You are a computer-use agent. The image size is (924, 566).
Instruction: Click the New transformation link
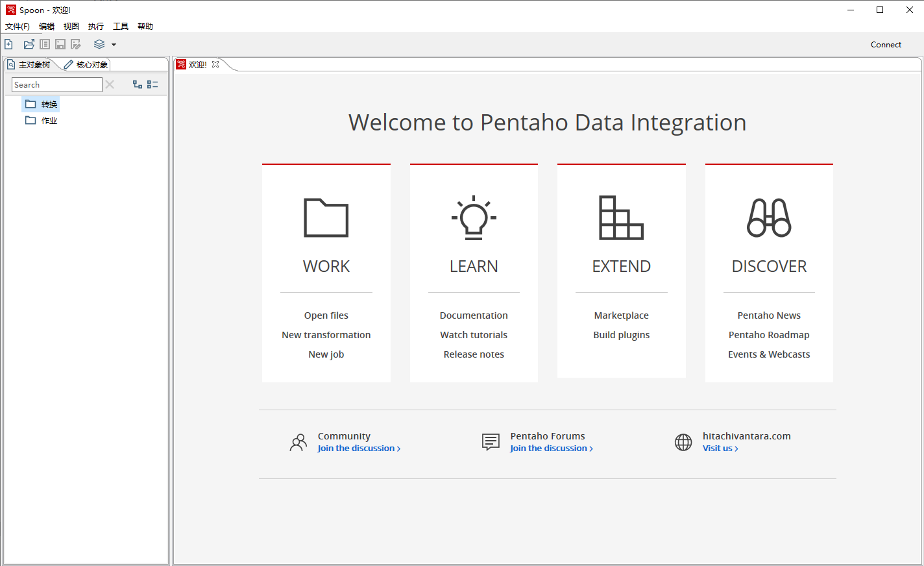(x=326, y=335)
